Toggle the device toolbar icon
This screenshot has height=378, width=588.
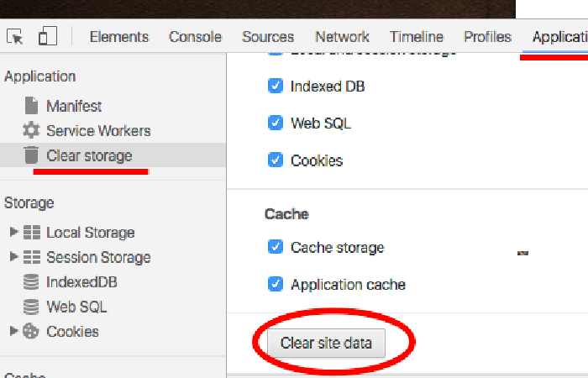pos(48,36)
